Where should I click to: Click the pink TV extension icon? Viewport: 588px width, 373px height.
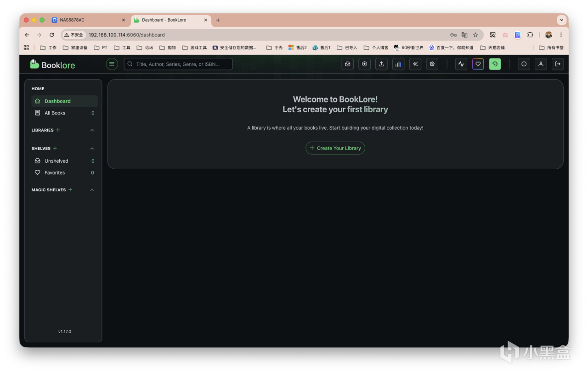[x=505, y=35]
